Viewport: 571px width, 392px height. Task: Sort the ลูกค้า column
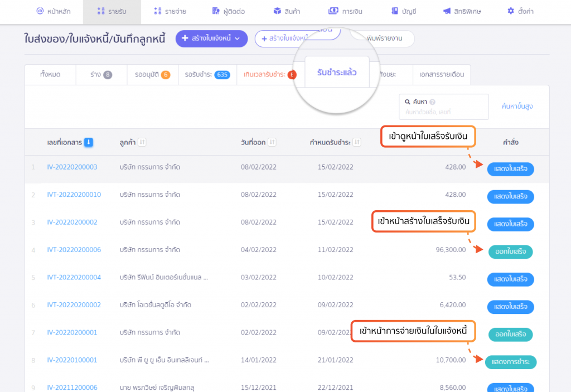click(142, 142)
